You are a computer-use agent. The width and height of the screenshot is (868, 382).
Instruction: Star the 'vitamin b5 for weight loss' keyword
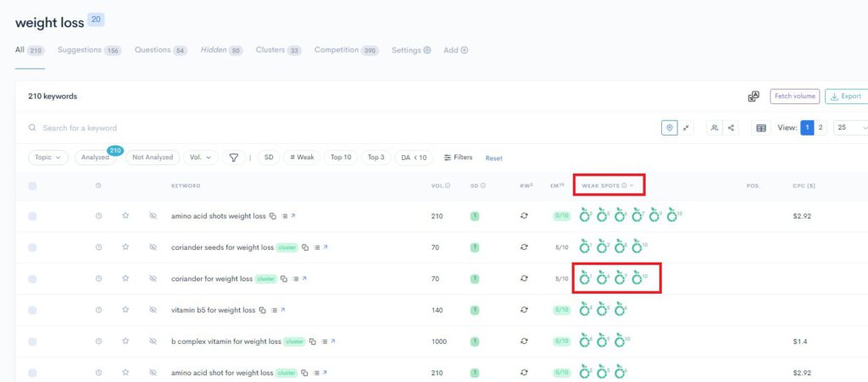coord(125,310)
